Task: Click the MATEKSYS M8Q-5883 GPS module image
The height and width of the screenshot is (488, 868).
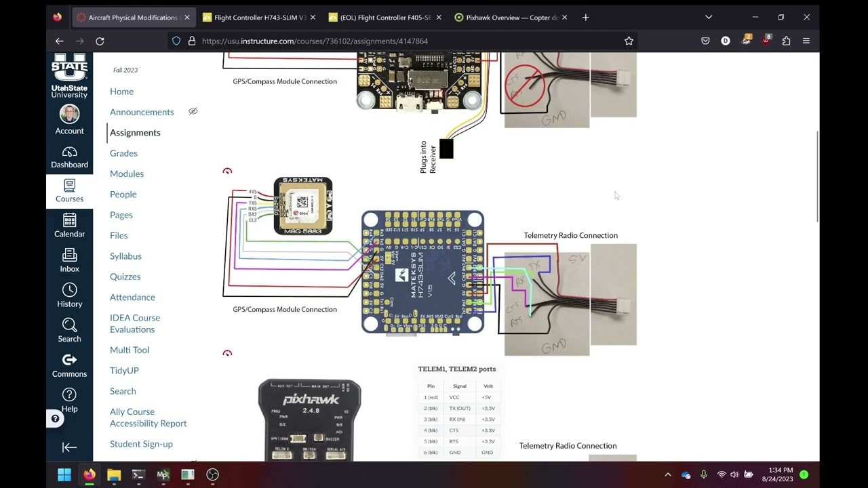Action: click(303, 206)
